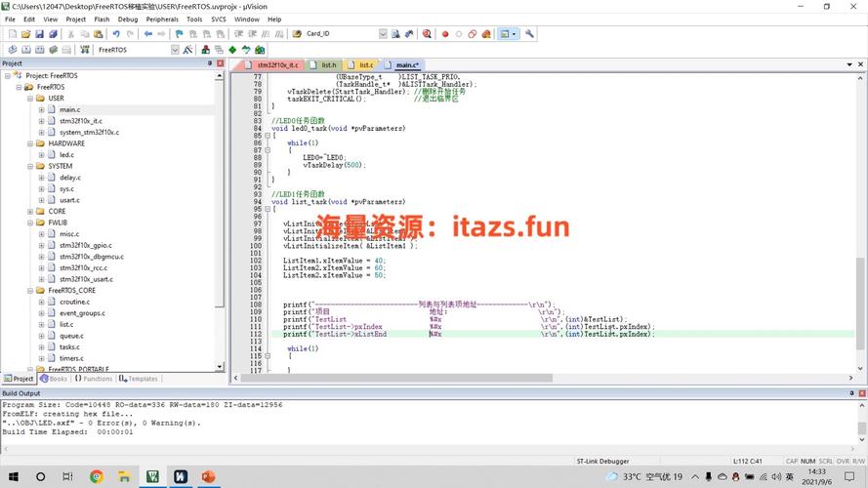Click the editor horizontal scrollbar thumb

(397, 378)
